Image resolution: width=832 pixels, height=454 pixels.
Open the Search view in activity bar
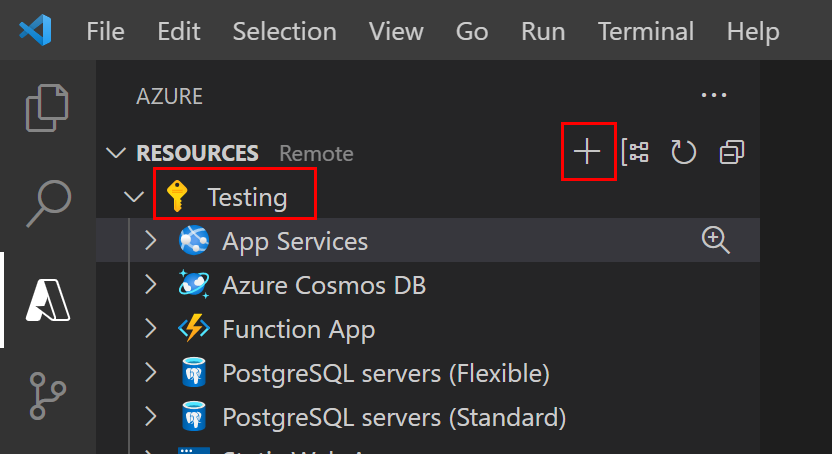click(47, 201)
